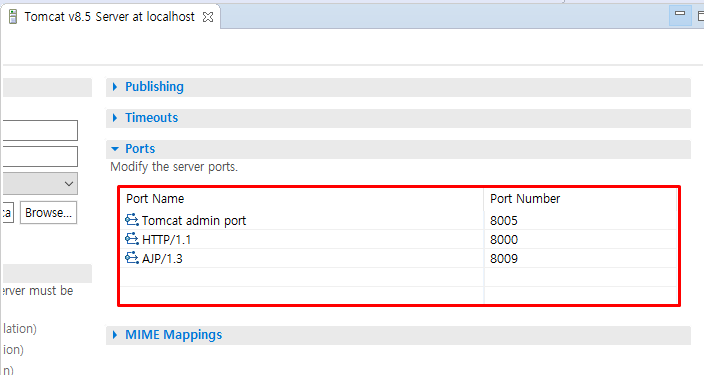The width and height of the screenshot is (704, 375).
Task: Click the Port Name column header
Action: click(302, 199)
